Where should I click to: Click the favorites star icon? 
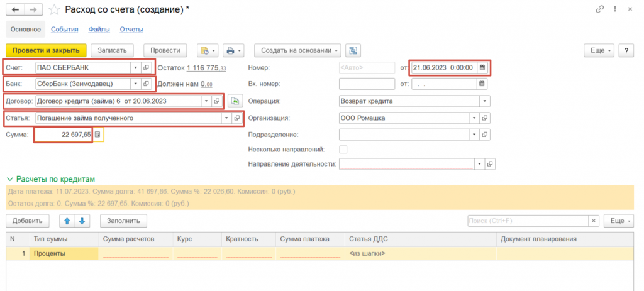click(x=55, y=10)
